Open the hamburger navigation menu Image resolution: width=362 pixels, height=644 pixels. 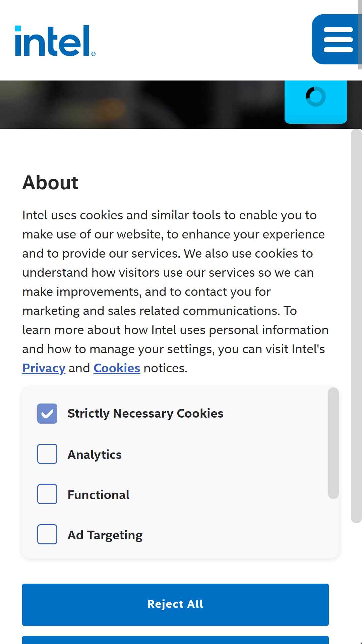tap(337, 39)
